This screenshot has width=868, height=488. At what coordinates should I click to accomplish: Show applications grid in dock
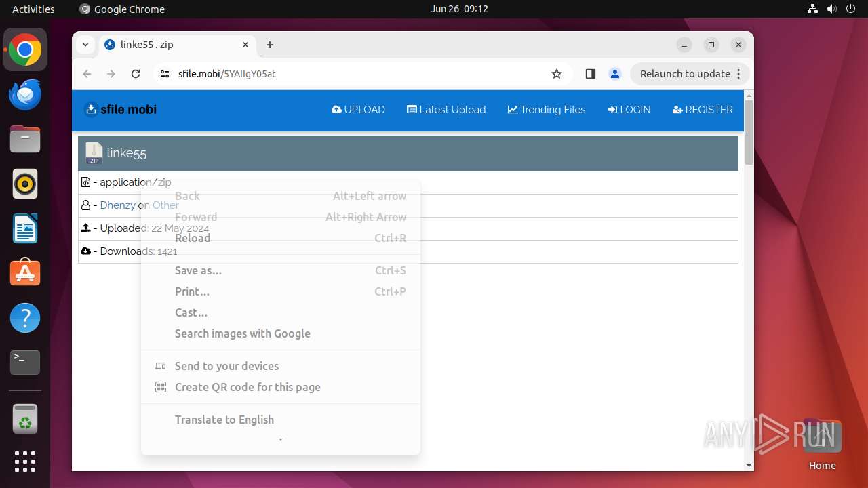pos(25,462)
